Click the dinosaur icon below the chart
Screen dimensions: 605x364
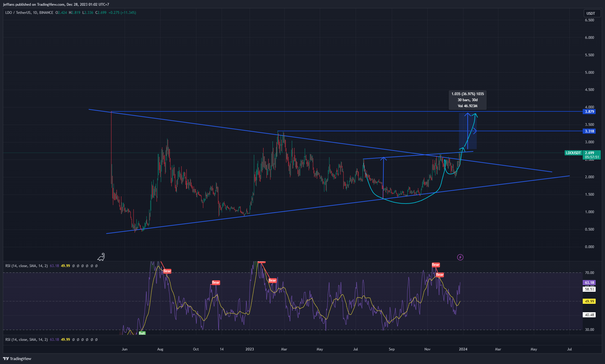[x=101, y=257]
